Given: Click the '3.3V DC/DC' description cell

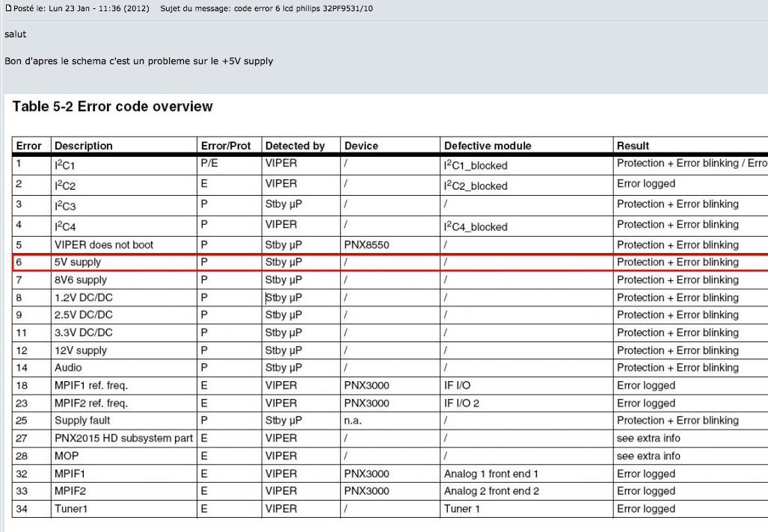Looking at the screenshot, I should 84,332.
